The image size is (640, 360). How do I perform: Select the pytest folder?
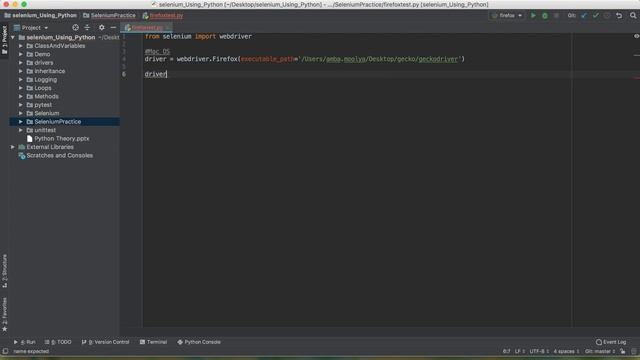point(43,105)
